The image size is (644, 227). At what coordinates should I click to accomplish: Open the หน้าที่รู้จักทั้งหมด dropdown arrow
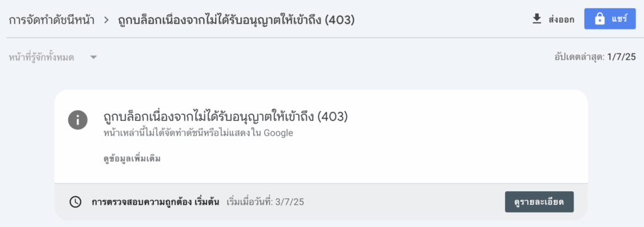pos(94,57)
